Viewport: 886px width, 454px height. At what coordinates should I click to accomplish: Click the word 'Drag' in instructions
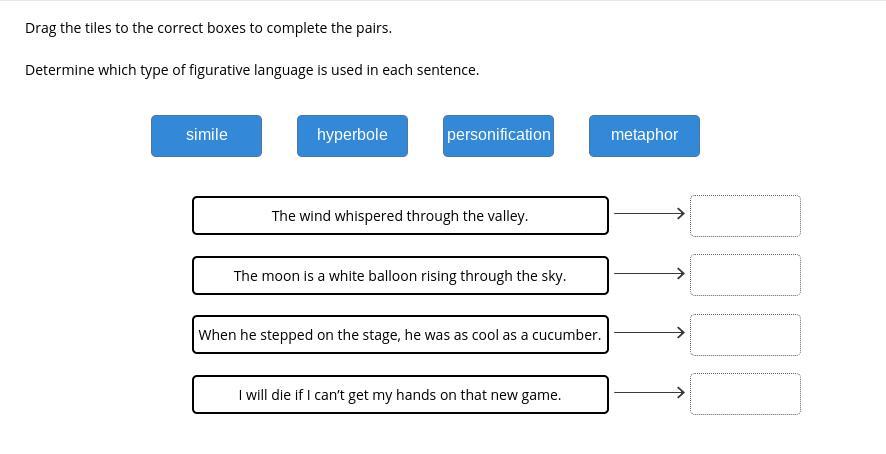(41, 28)
